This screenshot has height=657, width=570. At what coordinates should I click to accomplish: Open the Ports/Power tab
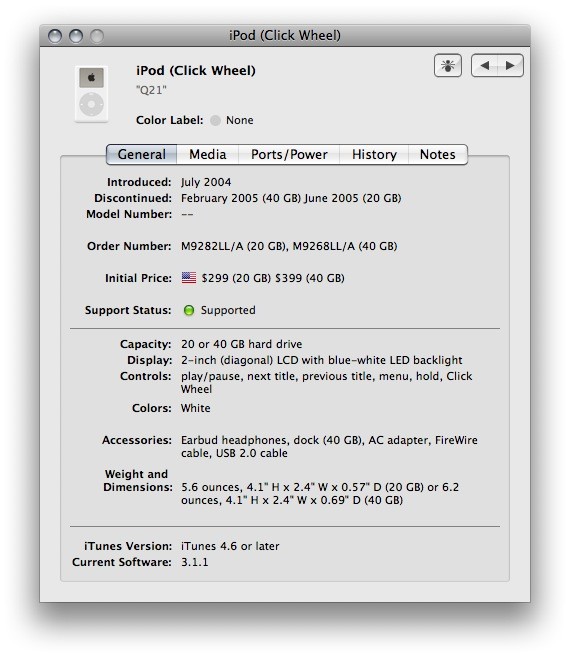[289, 155]
